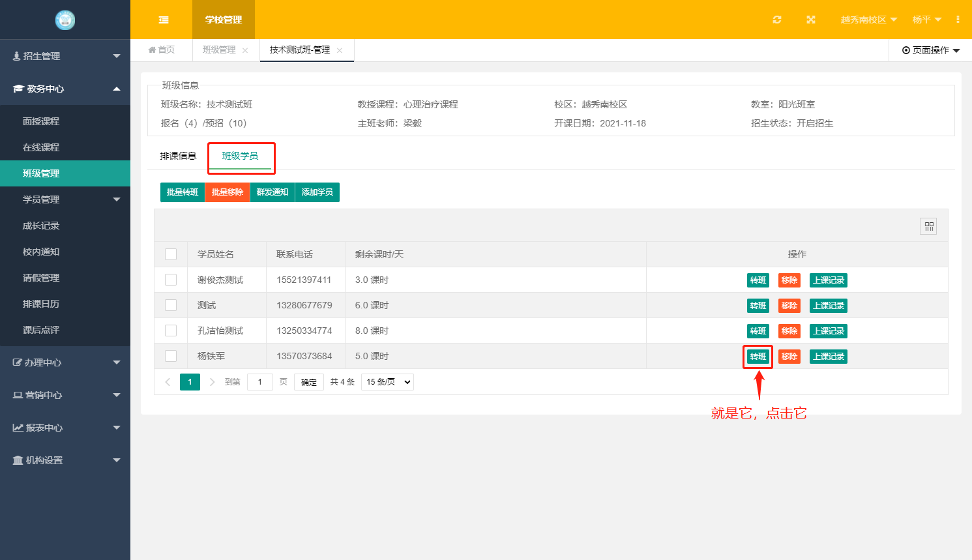This screenshot has height=560, width=972.
Task: Tick the checkbox for 杨铁军 row
Action: [x=171, y=356]
